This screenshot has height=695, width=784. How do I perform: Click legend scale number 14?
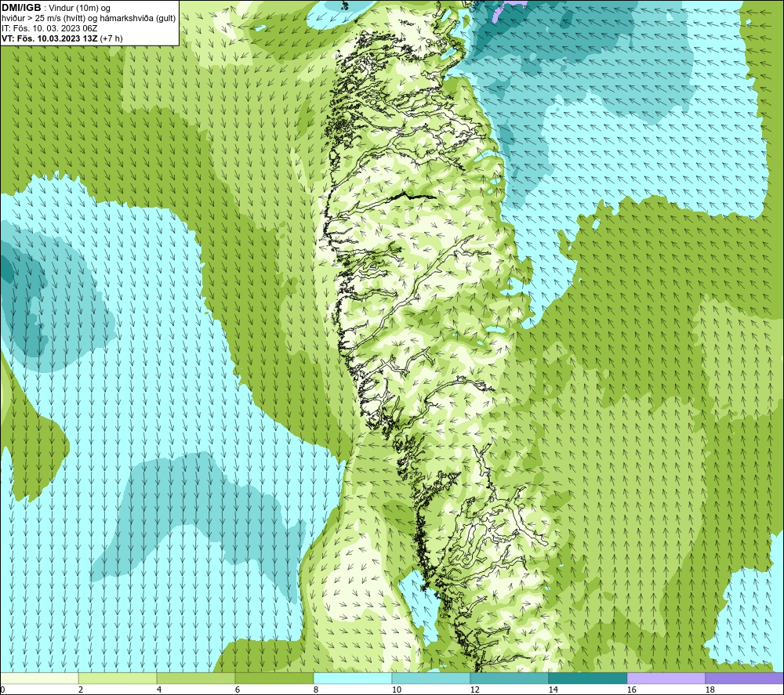[x=553, y=690]
